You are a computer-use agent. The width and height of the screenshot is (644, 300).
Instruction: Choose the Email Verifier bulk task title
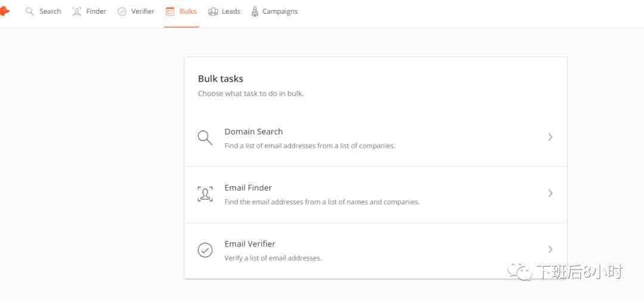(x=250, y=244)
